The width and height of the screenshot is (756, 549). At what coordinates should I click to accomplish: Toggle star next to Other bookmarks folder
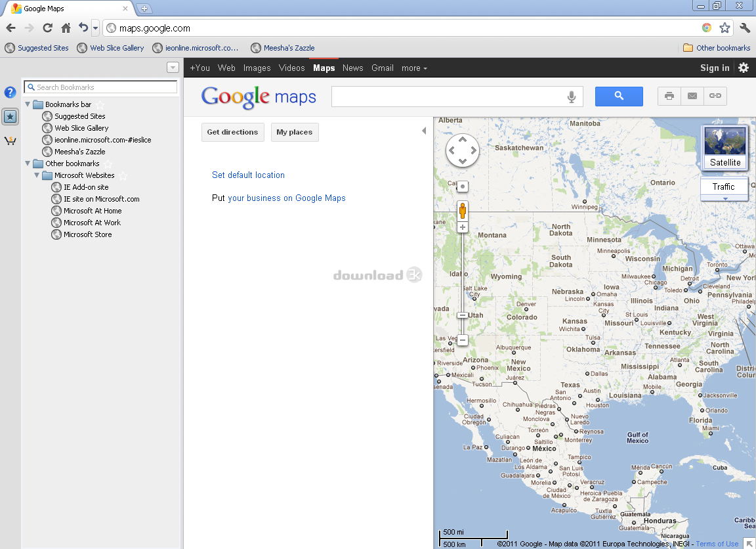[108, 164]
